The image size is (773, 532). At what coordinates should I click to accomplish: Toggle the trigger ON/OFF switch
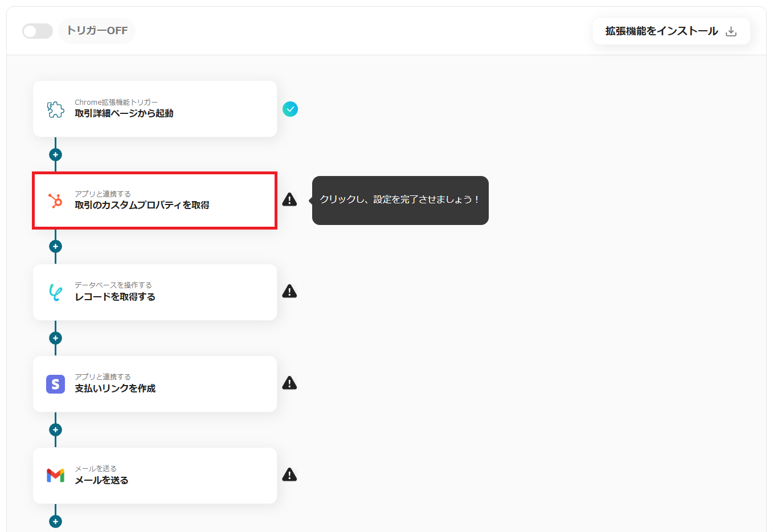(38, 31)
